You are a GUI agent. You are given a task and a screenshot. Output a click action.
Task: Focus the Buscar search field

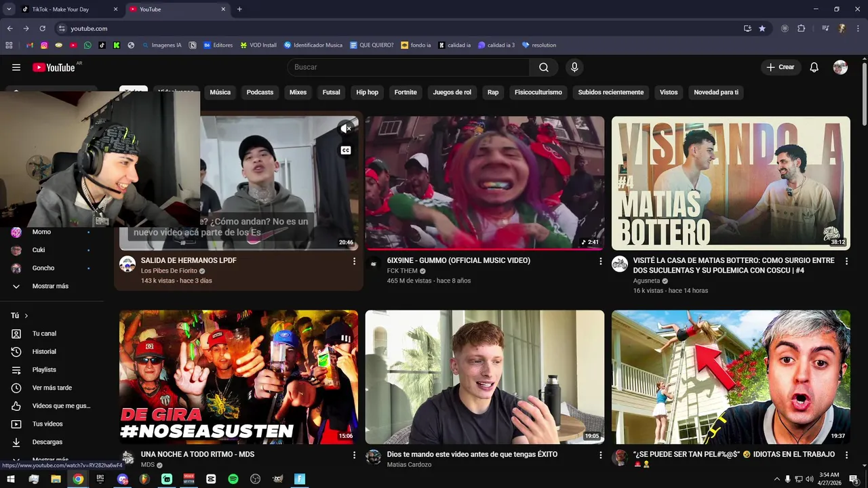[x=408, y=67]
